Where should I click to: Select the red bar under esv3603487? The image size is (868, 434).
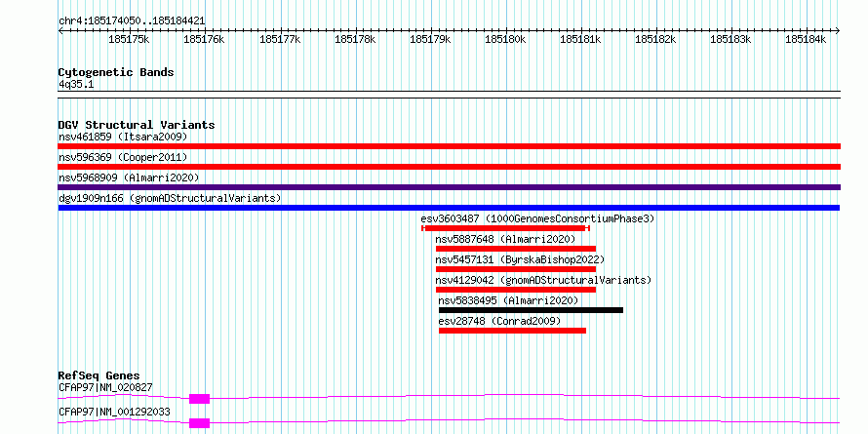pyautogui.click(x=505, y=228)
